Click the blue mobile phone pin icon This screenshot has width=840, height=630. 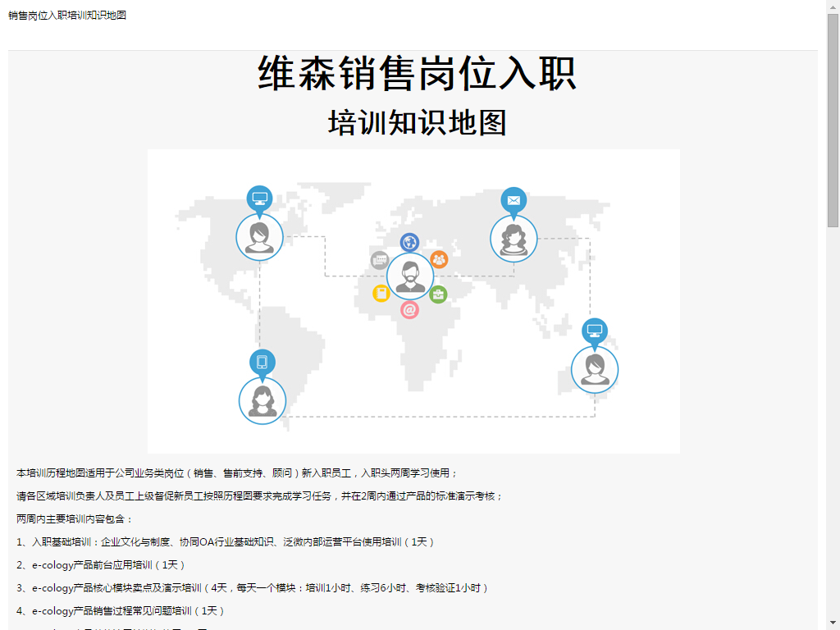[x=262, y=362]
